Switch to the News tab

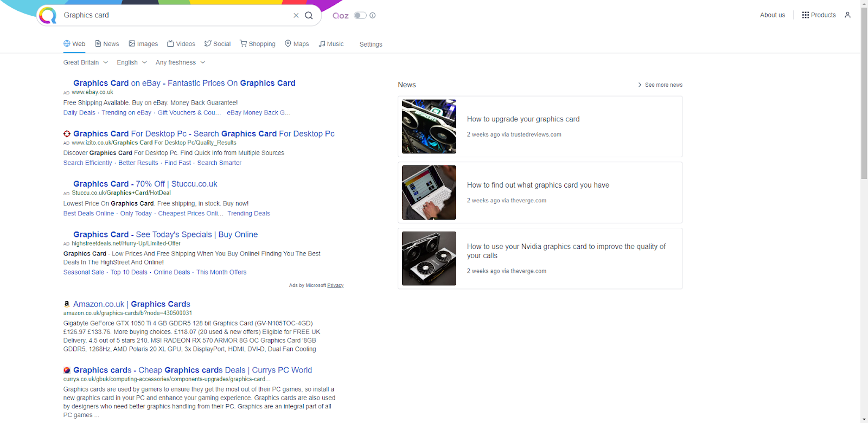[x=107, y=44]
